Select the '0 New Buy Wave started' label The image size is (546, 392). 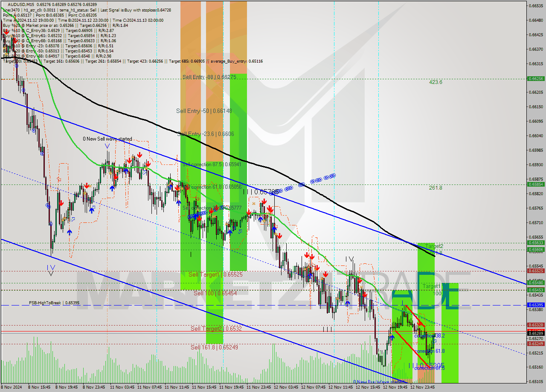pos(379,382)
